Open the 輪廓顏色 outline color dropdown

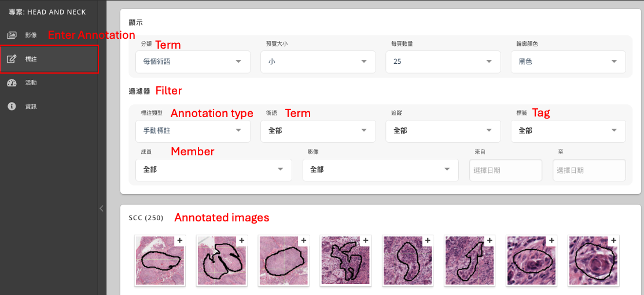(568, 61)
